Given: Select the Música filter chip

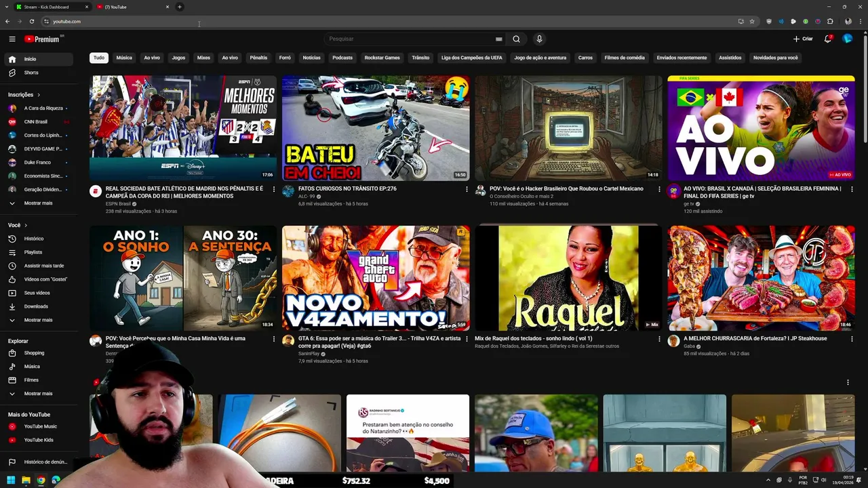Looking at the screenshot, I should tap(124, 58).
